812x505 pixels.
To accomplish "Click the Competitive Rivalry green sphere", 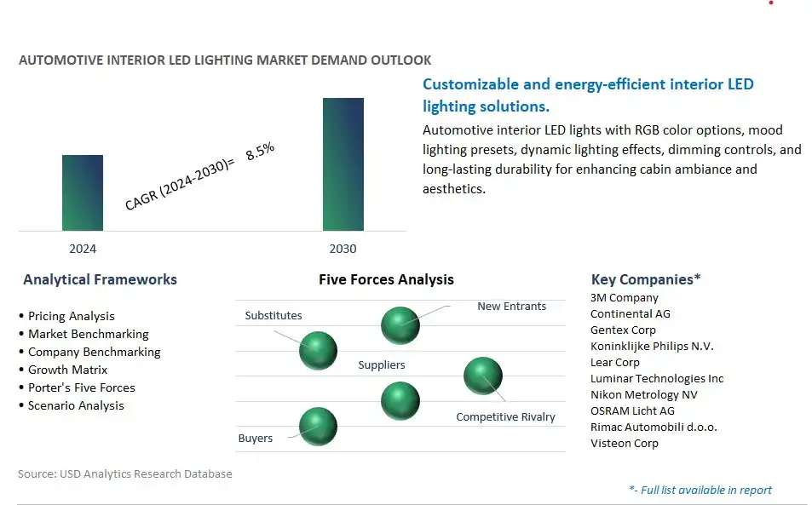I will (x=482, y=376).
